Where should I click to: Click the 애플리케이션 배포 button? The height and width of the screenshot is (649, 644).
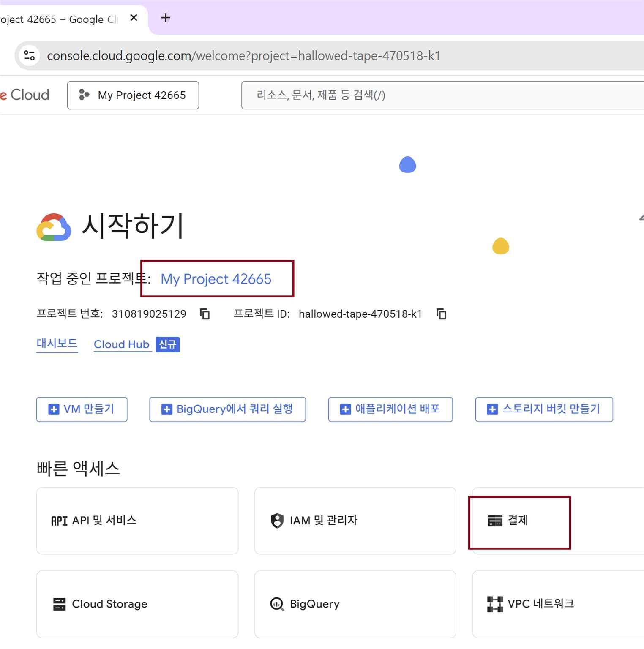tap(390, 409)
